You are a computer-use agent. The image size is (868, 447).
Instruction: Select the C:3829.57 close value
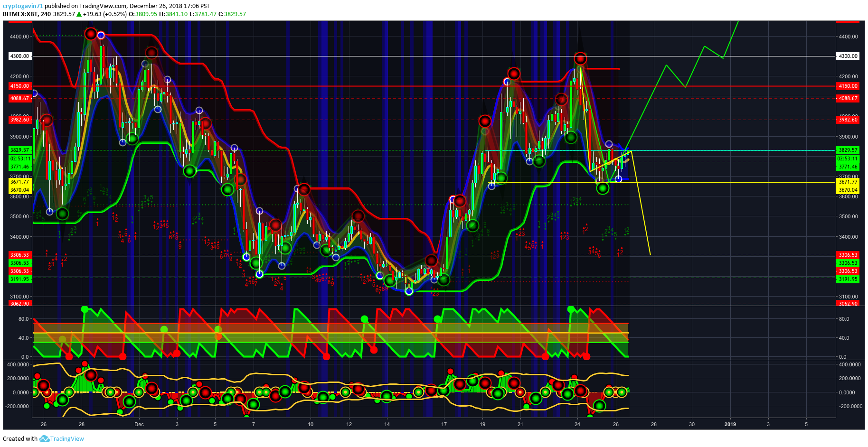tap(232, 14)
